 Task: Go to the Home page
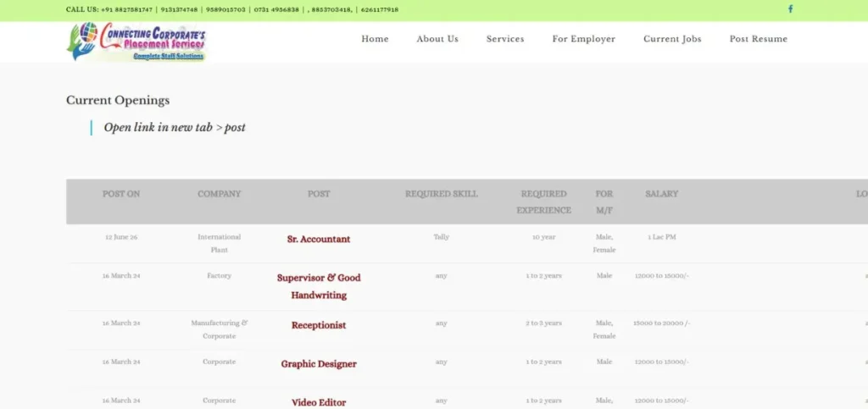(x=375, y=39)
